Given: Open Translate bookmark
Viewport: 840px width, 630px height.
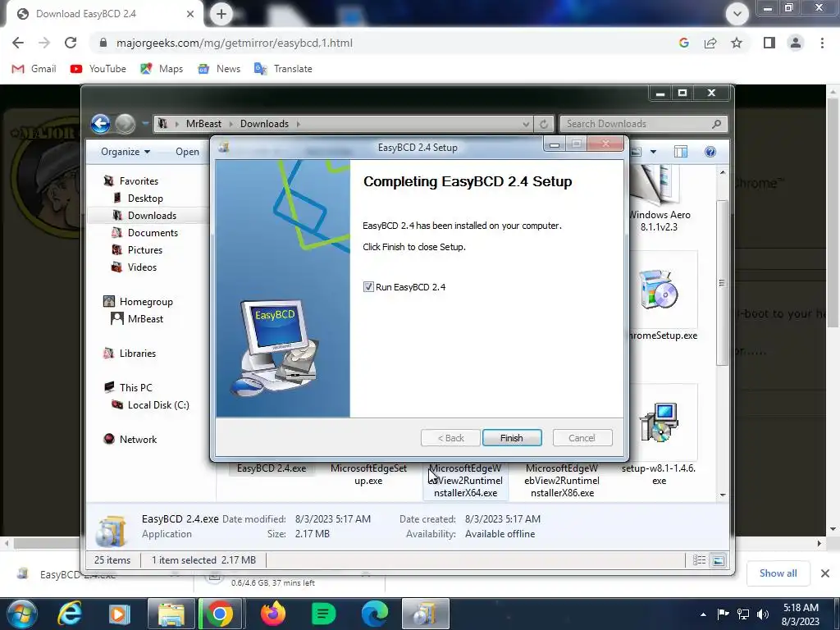Looking at the screenshot, I should tap(283, 69).
